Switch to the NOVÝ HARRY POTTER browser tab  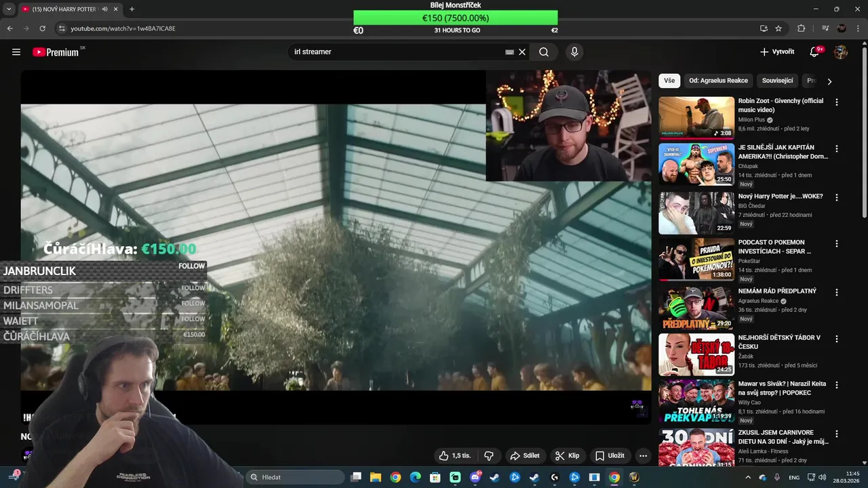pos(64,9)
